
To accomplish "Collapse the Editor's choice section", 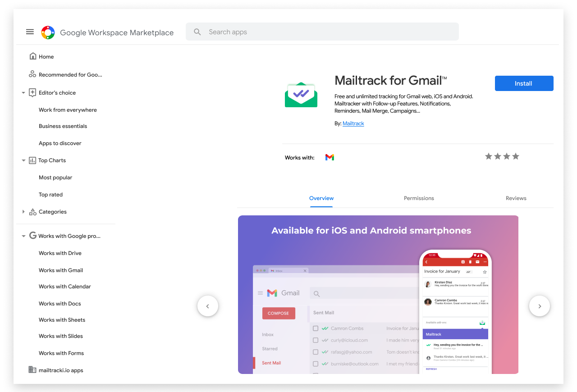I will (23, 93).
